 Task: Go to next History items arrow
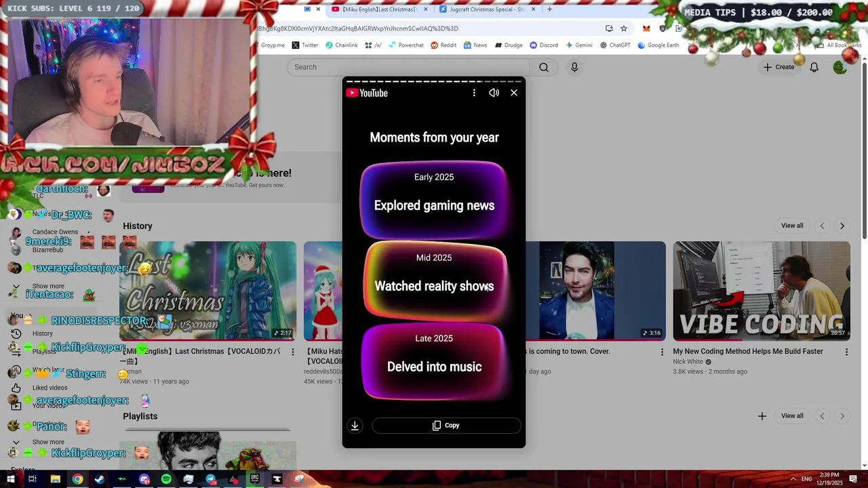point(842,226)
